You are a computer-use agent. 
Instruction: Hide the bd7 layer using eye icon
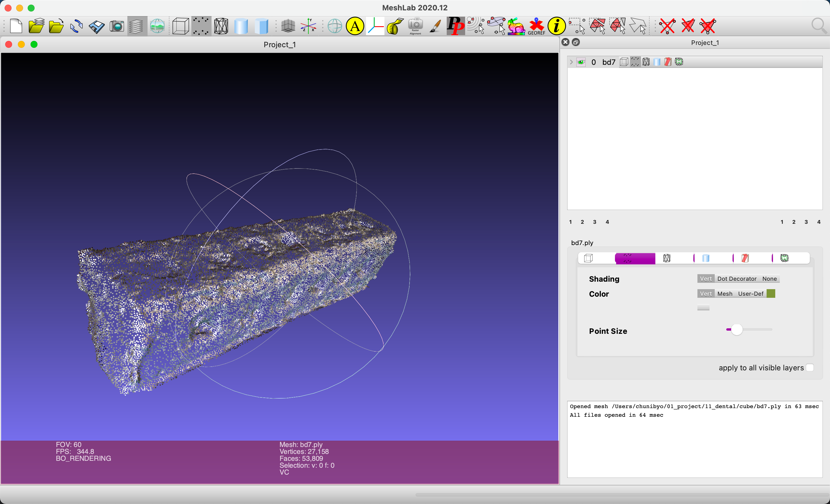pyautogui.click(x=581, y=62)
